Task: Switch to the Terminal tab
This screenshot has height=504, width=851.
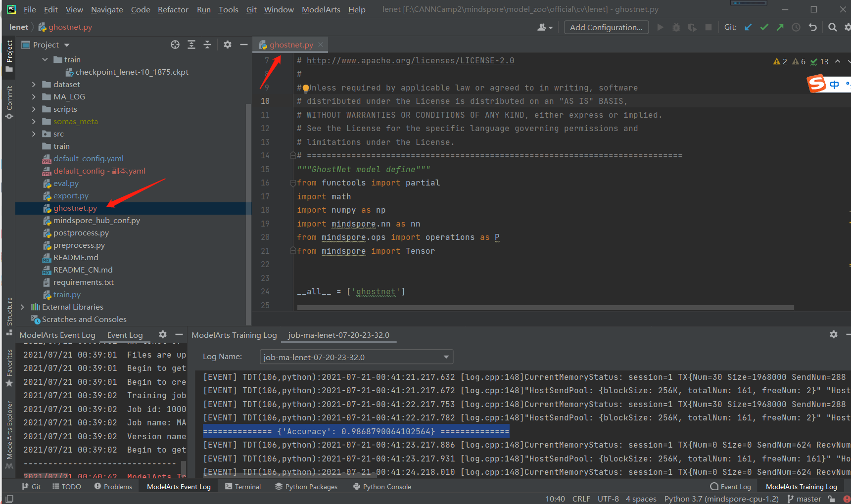Action: coord(243,487)
